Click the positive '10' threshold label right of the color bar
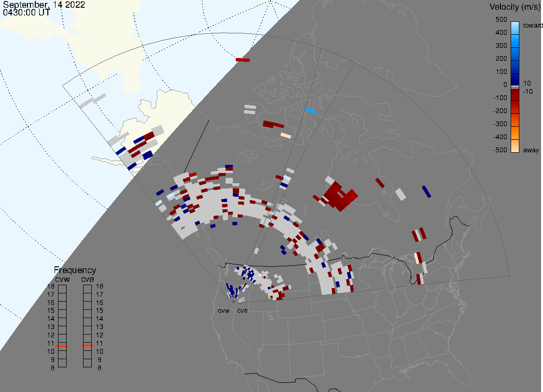 [x=527, y=83]
